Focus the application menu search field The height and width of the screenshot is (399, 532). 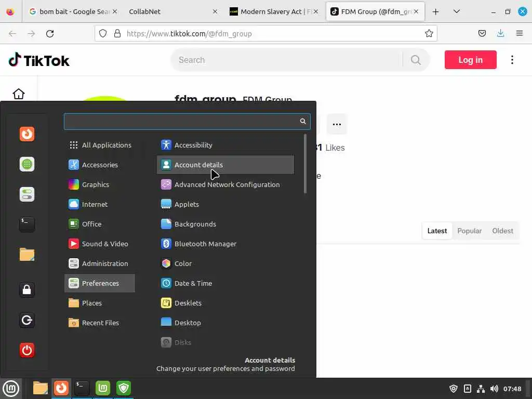[x=187, y=122]
